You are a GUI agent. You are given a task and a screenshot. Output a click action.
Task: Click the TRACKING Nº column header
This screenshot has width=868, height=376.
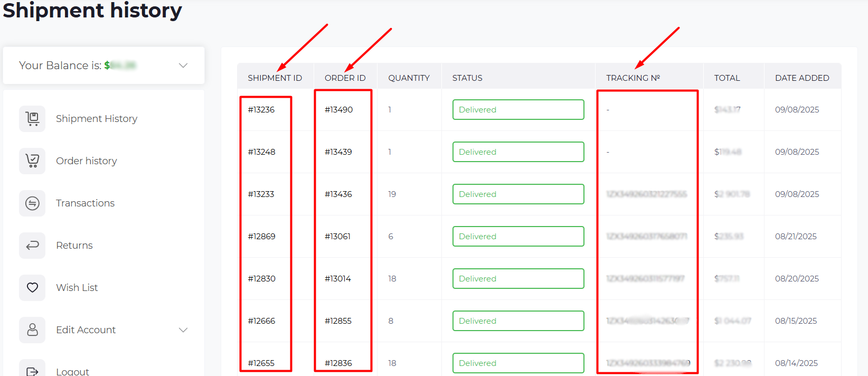point(633,78)
